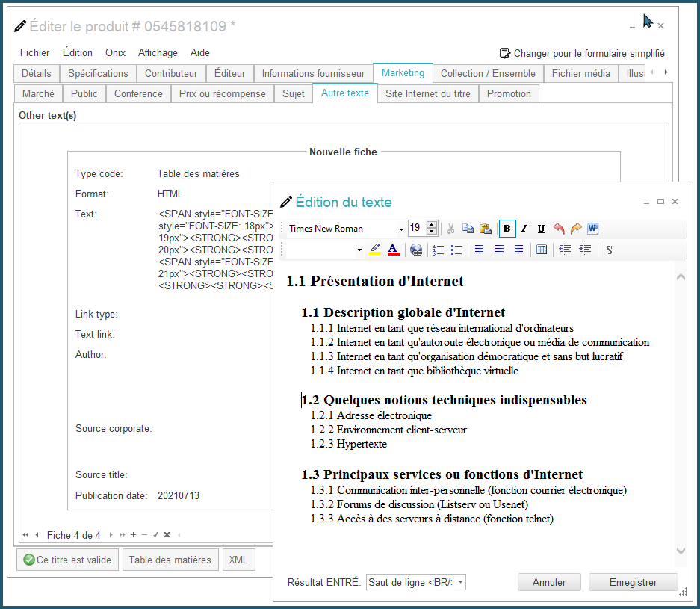Switch to the Contributeur tab
Viewport: 700px width, 609px height.
point(171,74)
